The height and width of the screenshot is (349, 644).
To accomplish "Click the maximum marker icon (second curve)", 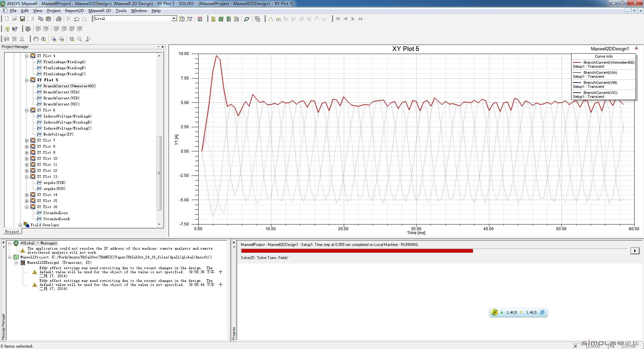I will coord(278,19).
